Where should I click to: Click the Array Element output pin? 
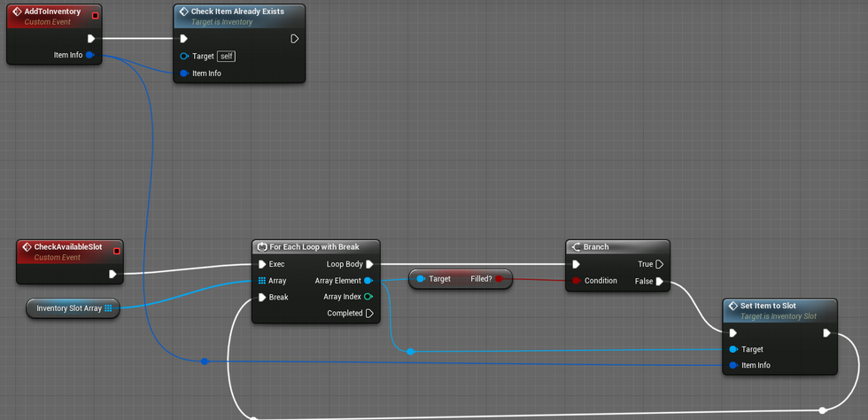[x=368, y=281]
